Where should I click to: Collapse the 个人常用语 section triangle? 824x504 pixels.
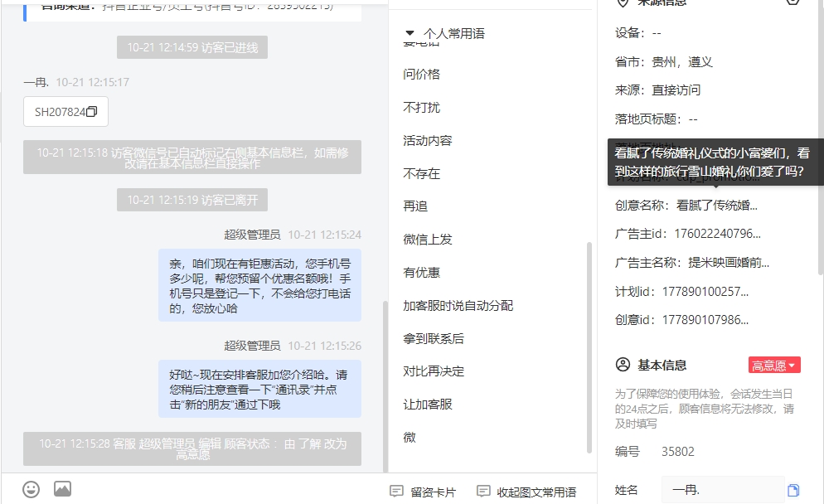[410, 33]
